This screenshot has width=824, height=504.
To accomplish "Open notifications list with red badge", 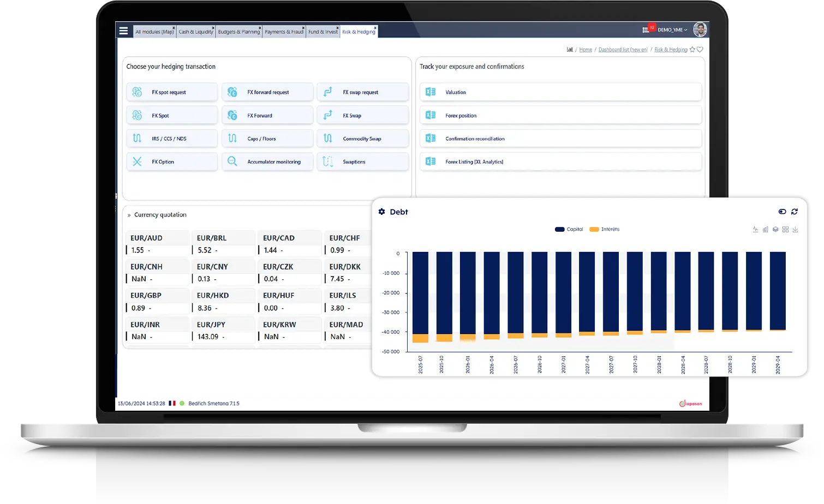I will pyautogui.click(x=646, y=30).
